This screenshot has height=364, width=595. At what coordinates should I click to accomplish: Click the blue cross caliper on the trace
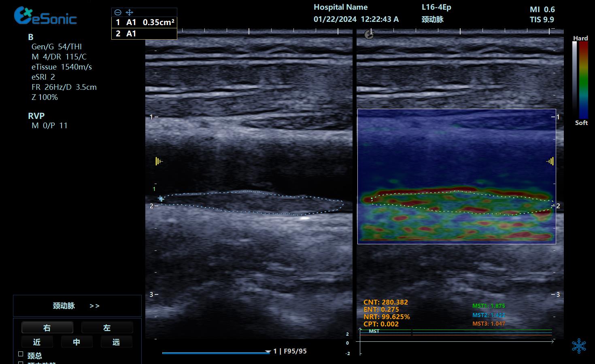click(161, 199)
